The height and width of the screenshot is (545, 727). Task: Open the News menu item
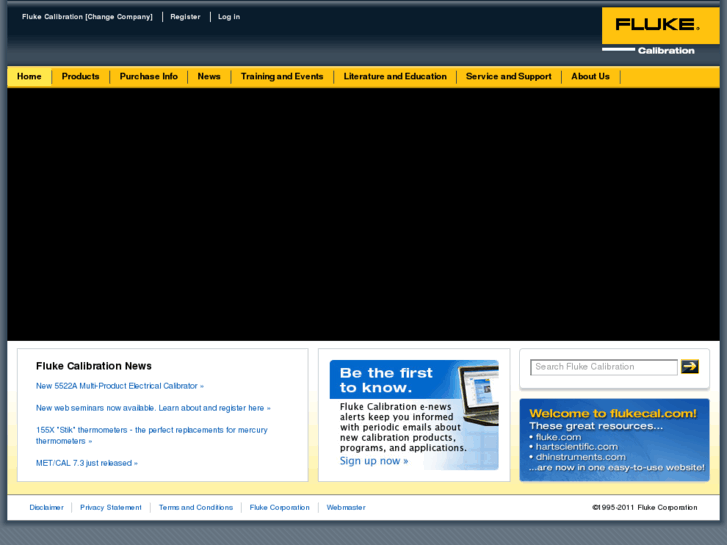pos(209,77)
